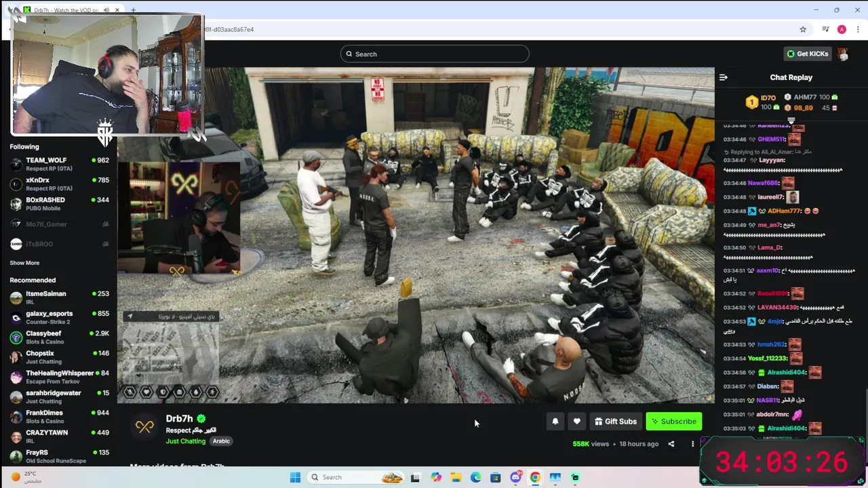This screenshot has width=868, height=488.
Task: Open the Just Chatting category link
Action: [186, 441]
